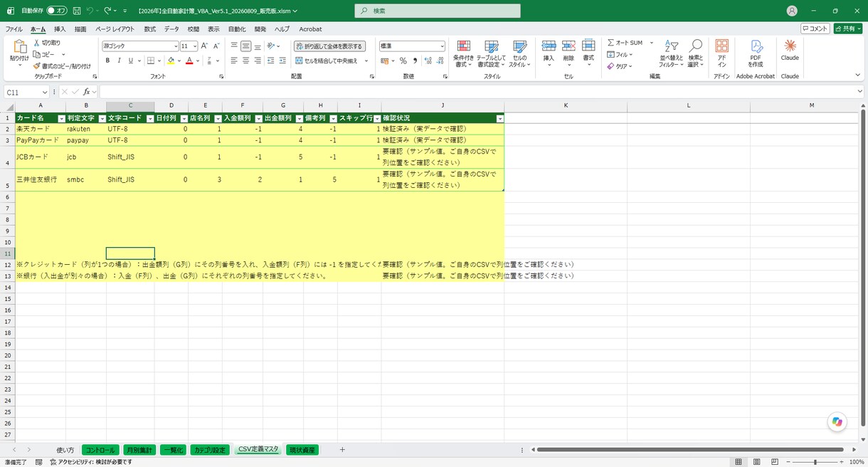868x467 pixels.
Task: Apply the yellow fill color bucket
Action: (x=171, y=61)
